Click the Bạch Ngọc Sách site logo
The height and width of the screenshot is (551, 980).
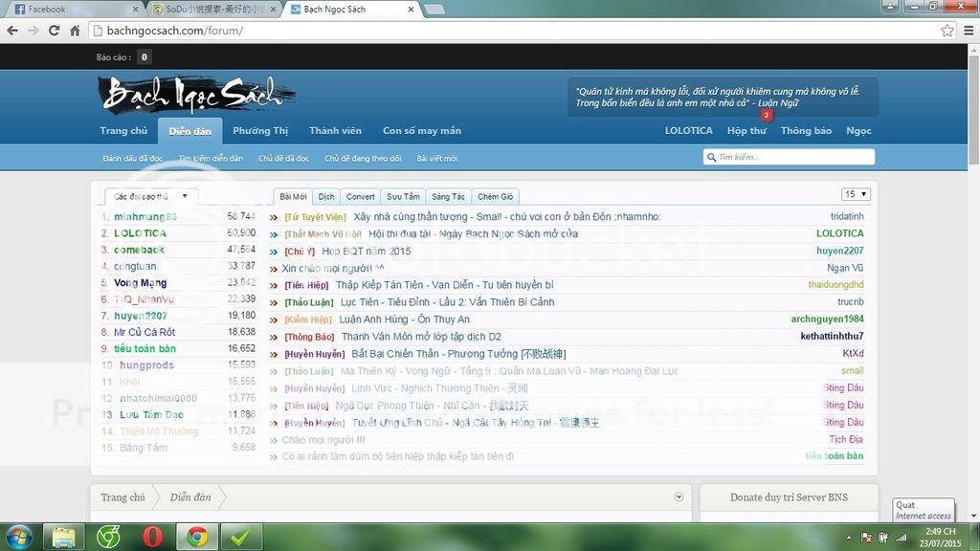196,95
